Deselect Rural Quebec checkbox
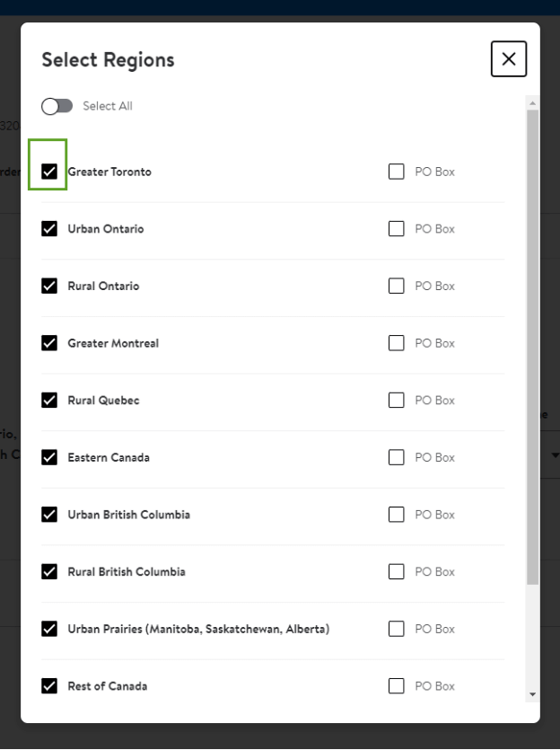Screen dimensions: 560x750 click(x=49, y=400)
